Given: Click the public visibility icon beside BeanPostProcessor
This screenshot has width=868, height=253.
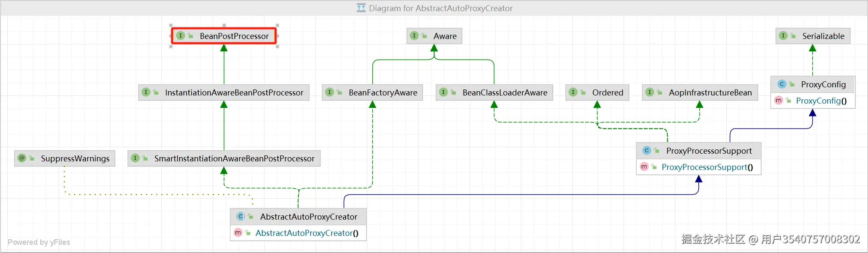Looking at the screenshot, I should point(191,36).
